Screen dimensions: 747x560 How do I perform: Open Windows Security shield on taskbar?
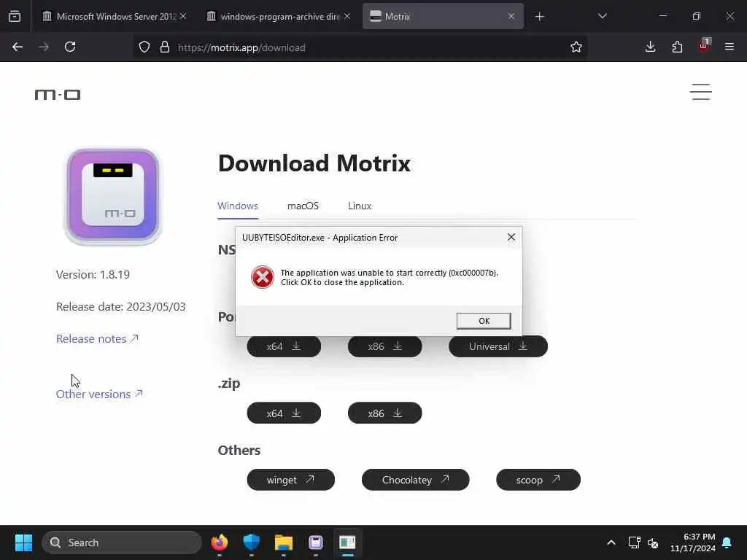252,542
